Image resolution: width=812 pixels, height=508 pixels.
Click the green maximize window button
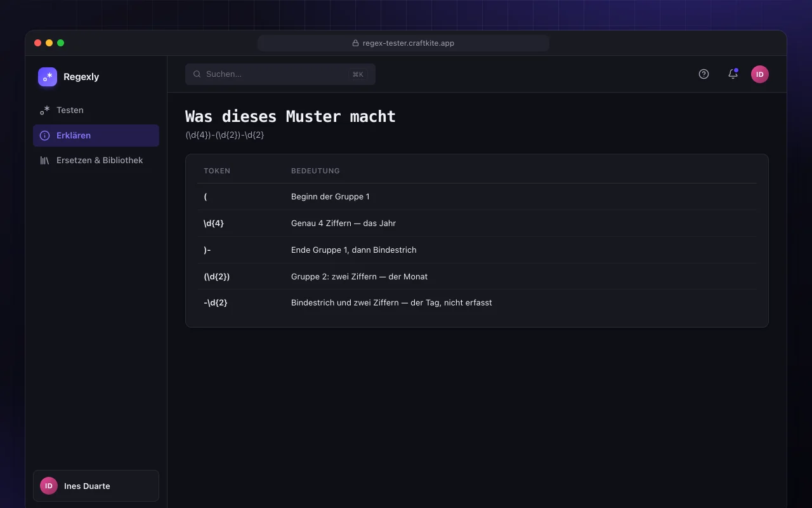[x=61, y=43]
